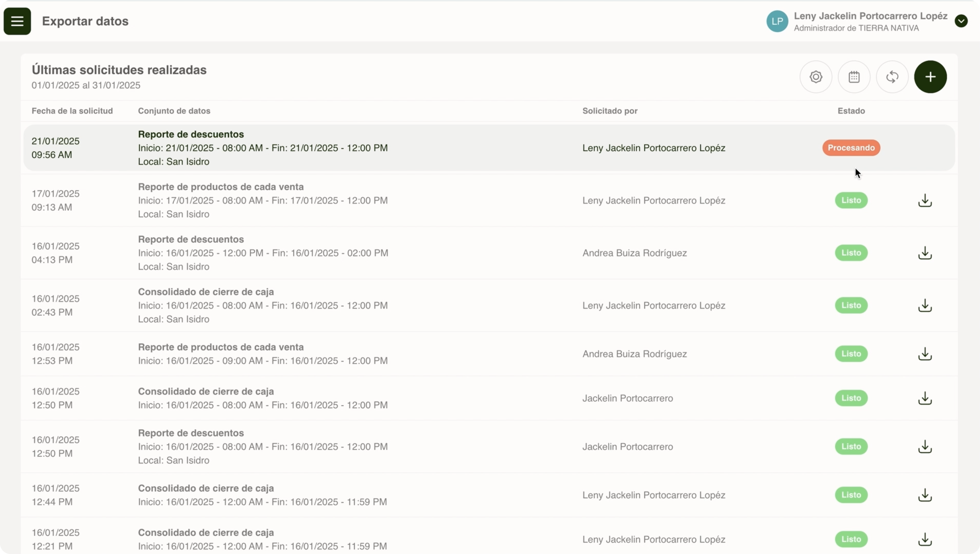
Task: Click the Procesando status badge
Action: point(851,148)
